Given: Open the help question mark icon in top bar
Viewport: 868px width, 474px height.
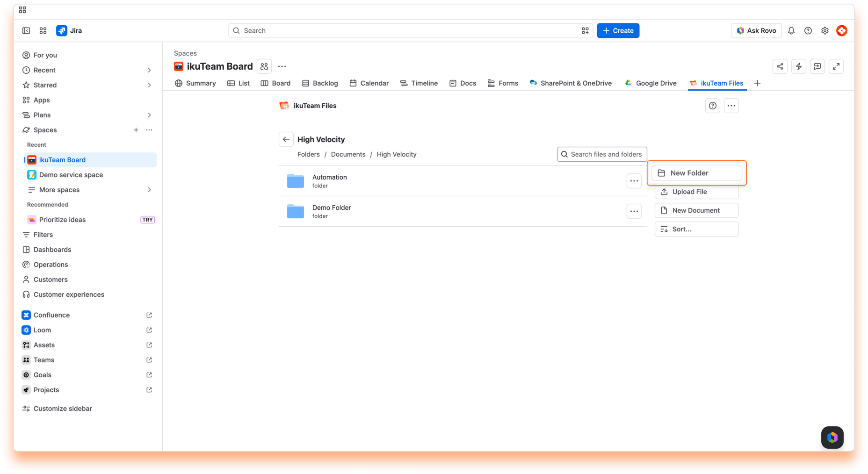Looking at the screenshot, I should tap(808, 31).
